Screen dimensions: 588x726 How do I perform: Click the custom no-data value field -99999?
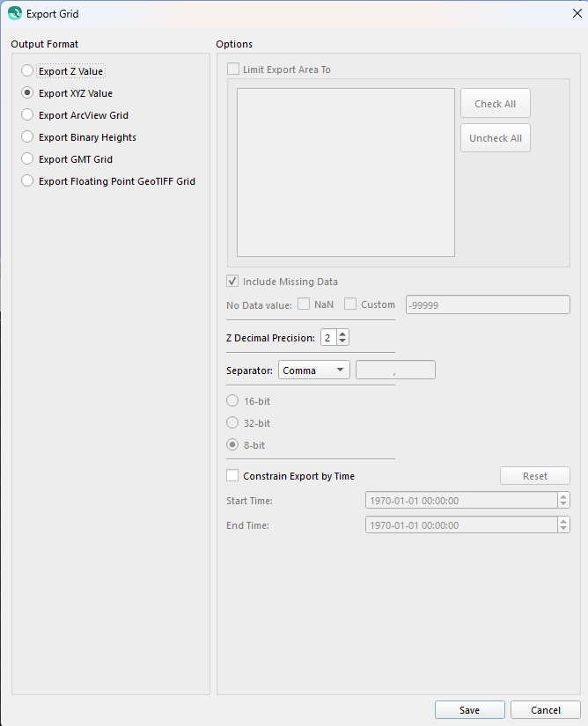488,304
